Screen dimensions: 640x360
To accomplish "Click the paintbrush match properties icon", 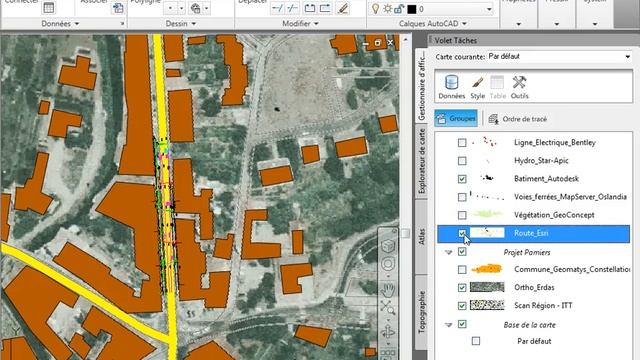I will [342, 8].
